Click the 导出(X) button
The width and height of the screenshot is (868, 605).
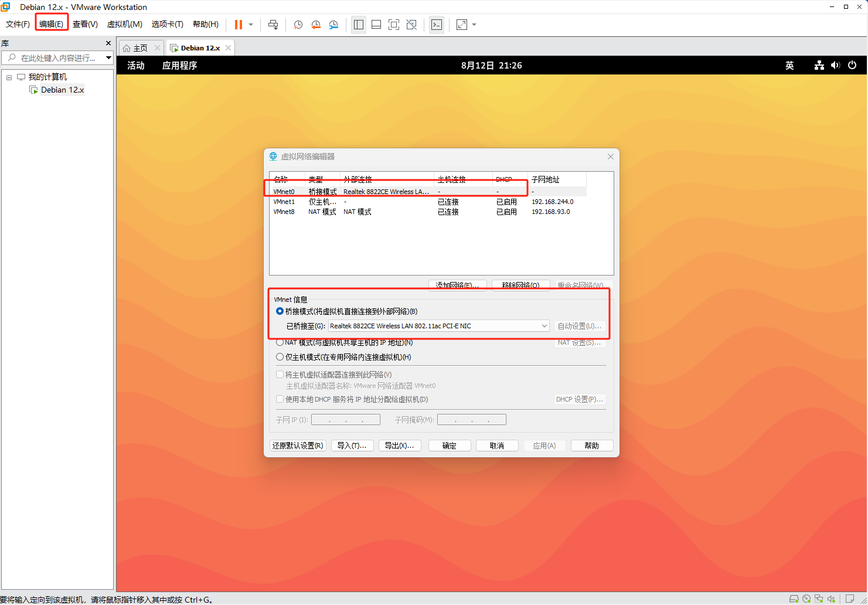tap(400, 446)
